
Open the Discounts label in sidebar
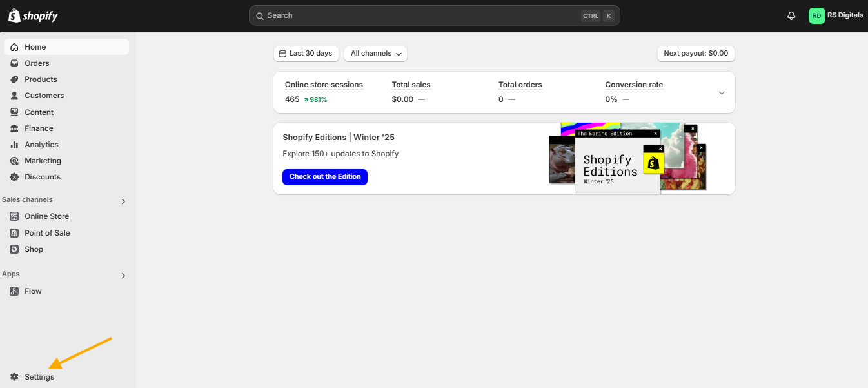point(43,177)
